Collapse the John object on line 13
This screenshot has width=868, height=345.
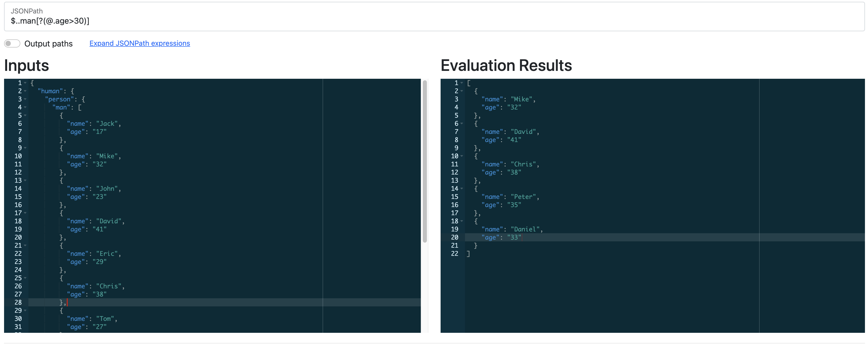[25, 180]
